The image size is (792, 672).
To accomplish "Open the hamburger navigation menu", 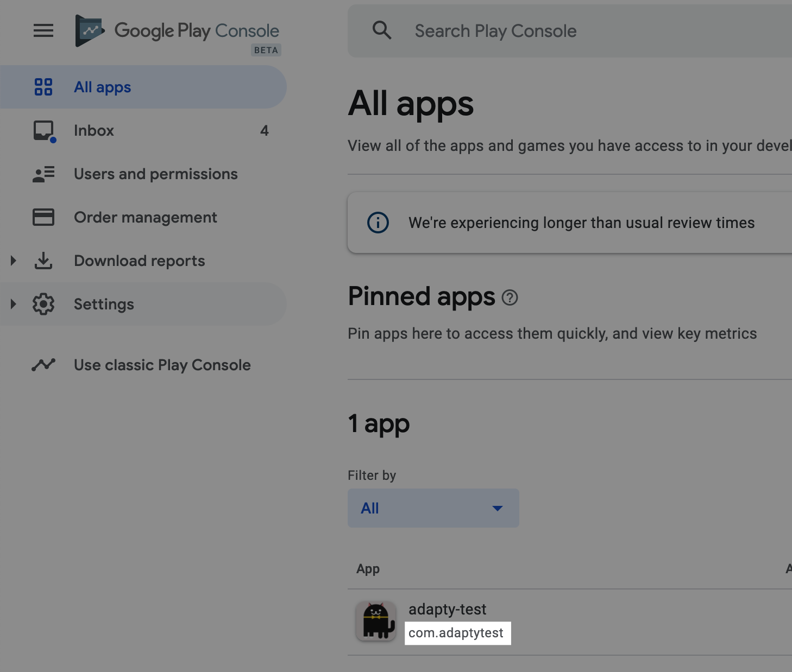I will pyautogui.click(x=43, y=31).
